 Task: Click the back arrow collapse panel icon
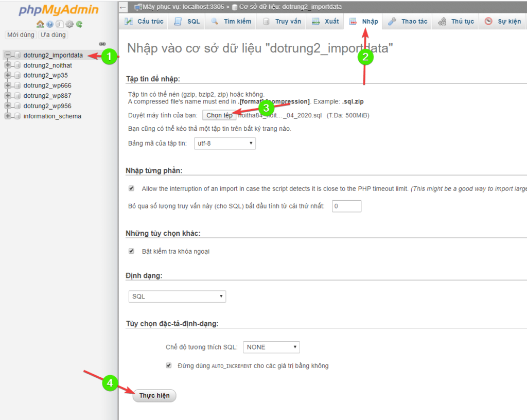(124, 7)
